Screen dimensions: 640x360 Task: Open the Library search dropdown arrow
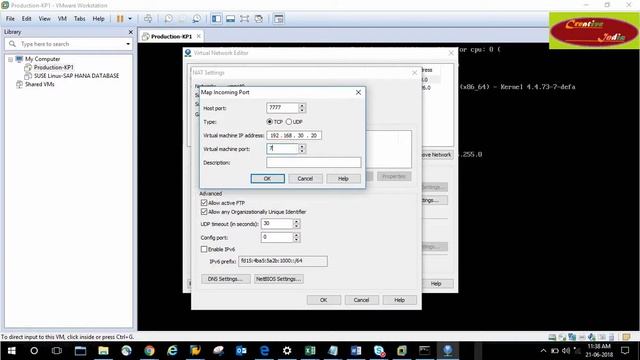(128, 44)
